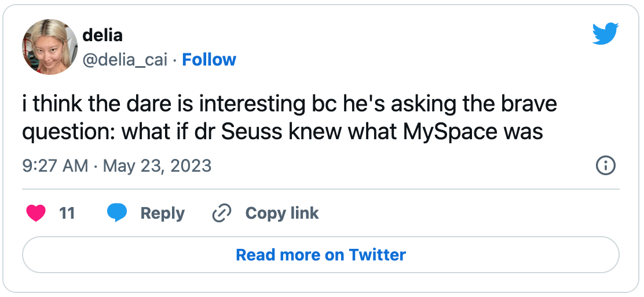Open delia's profile picture
Viewport: 644px width, 297px height.
(x=50, y=47)
